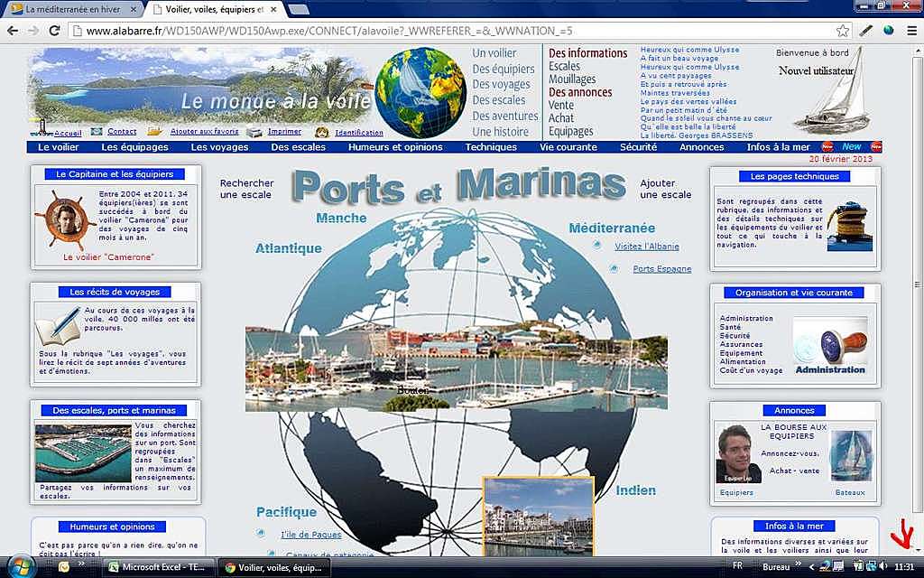Screen dimensions: 924x578
Task: Select the Manche region label
Action: (x=341, y=218)
